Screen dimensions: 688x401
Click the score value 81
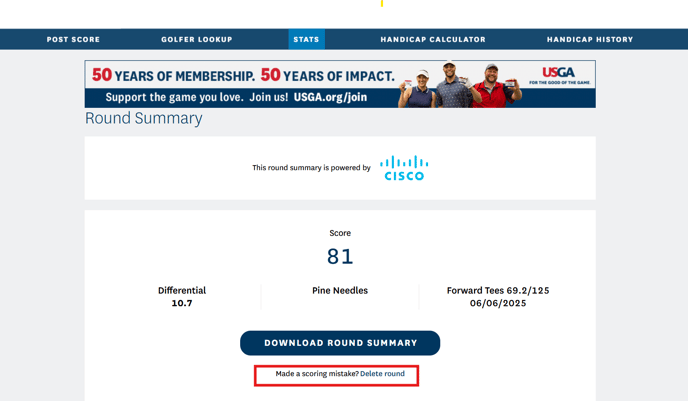pyautogui.click(x=340, y=257)
